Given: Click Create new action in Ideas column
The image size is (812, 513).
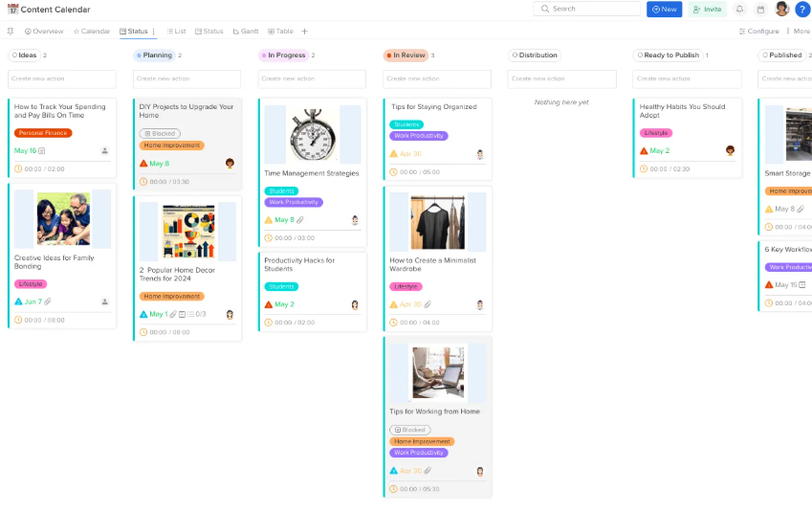Looking at the screenshot, I should click(62, 78).
